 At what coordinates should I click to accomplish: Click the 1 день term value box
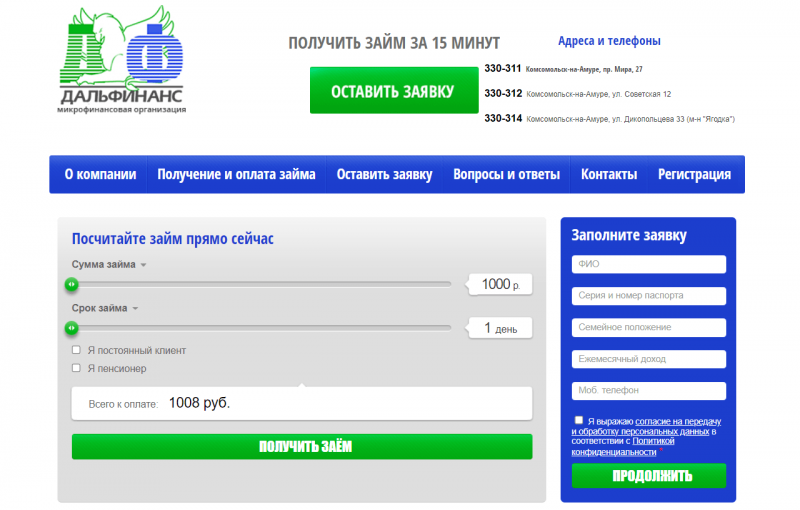[500, 328]
